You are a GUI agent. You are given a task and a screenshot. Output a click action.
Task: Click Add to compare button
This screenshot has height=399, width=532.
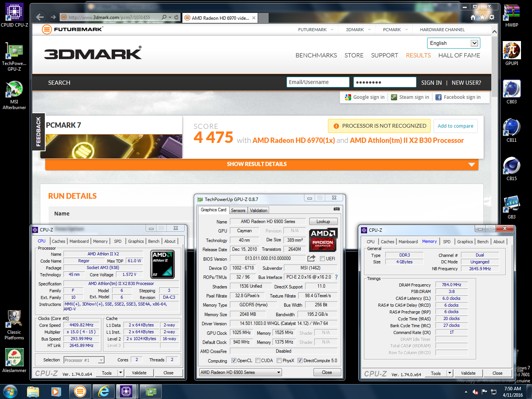(455, 126)
